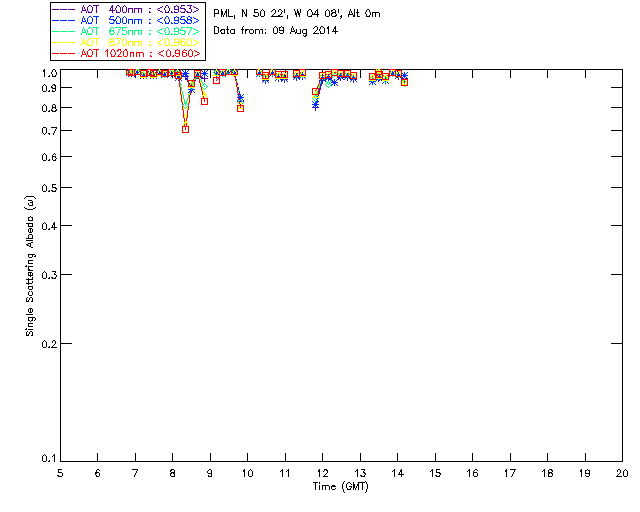The image size is (640, 512).
Task: Click the x-axis label 5
Action: coord(60,474)
